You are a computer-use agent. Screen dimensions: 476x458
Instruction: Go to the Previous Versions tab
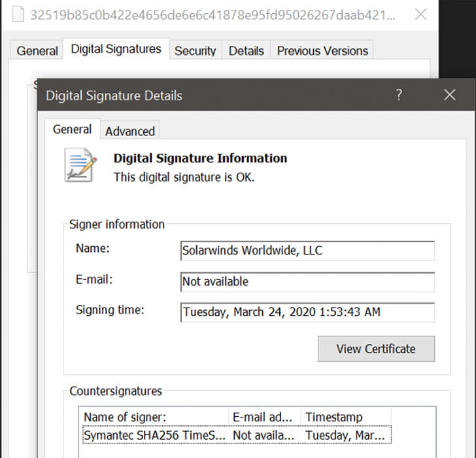pos(322,51)
